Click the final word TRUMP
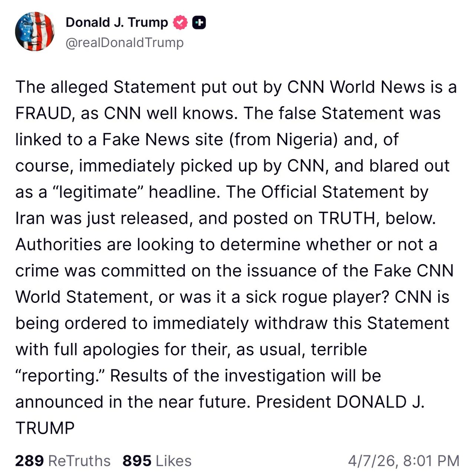 (x=45, y=429)
